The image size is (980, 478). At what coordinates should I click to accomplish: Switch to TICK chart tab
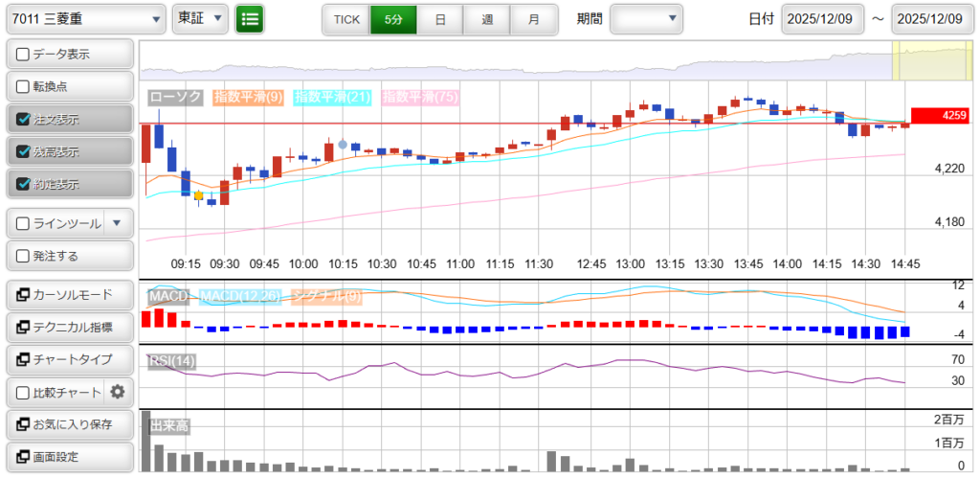tap(346, 18)
